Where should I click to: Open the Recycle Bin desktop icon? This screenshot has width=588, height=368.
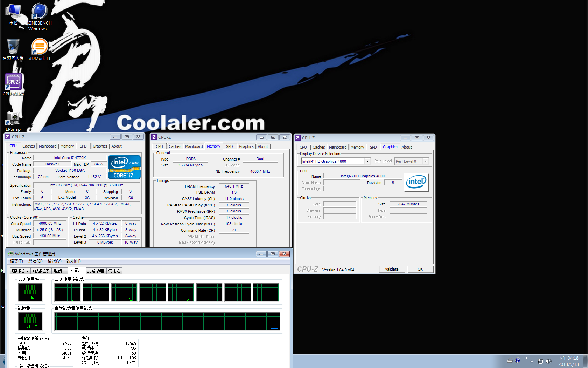click(13, 49)
